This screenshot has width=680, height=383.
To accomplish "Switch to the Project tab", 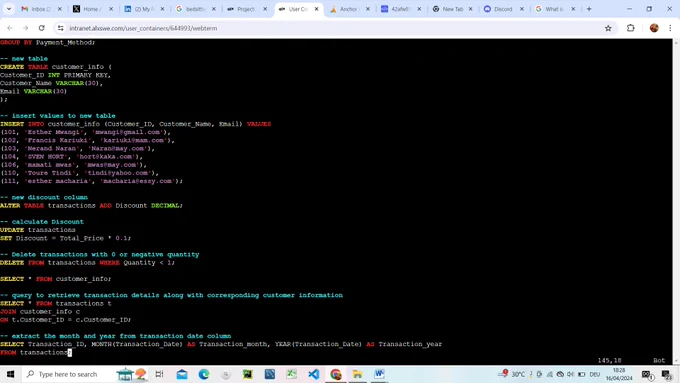I will (247, 9).
